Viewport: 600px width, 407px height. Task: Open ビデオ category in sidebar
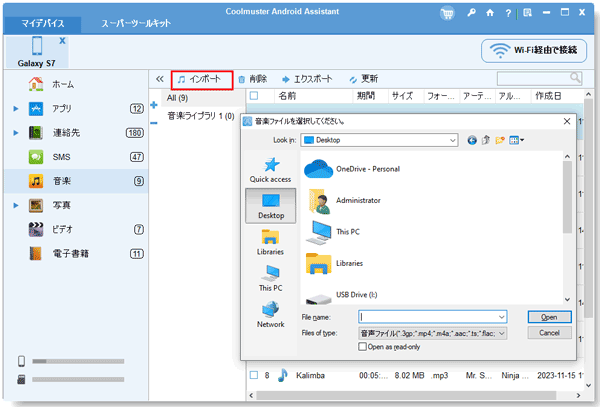pyautogui.click(x=62, y=229)
